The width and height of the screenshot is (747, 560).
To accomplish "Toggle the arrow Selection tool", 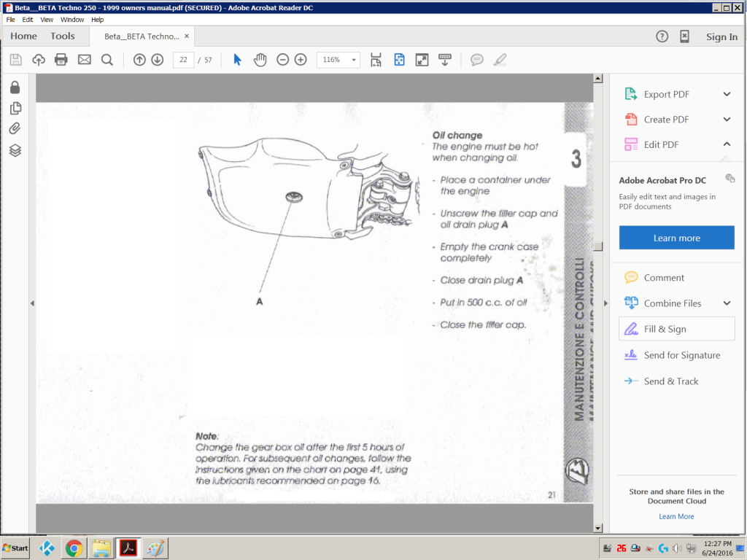I will (237, 60).
